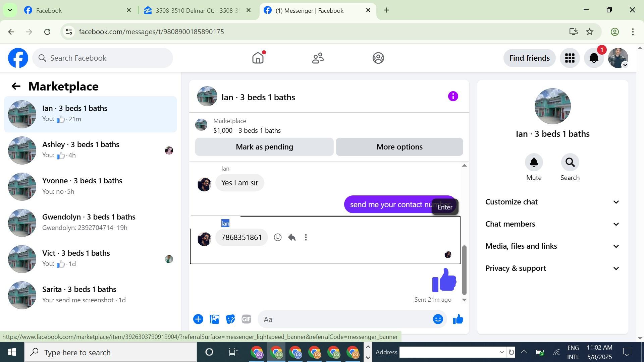Click the Search Facebook field
The width and height of the screenshot is (644, 362).
(x=103, y=58)
